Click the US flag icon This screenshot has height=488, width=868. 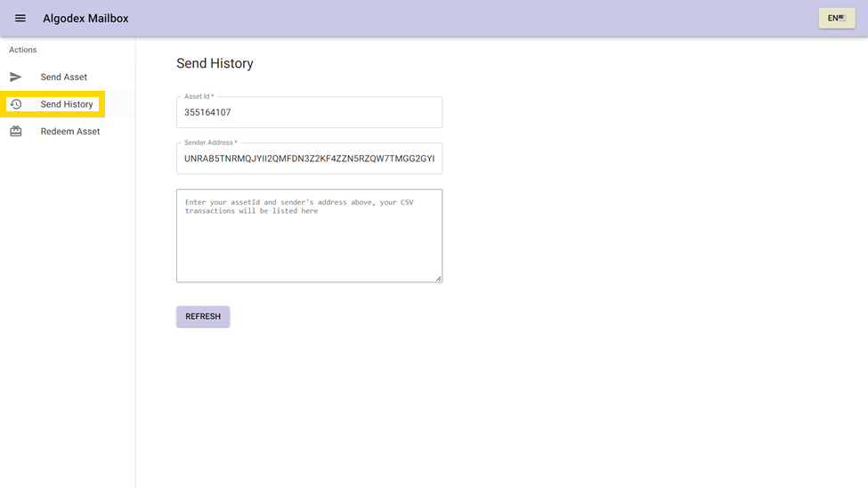tap(842, 18)
